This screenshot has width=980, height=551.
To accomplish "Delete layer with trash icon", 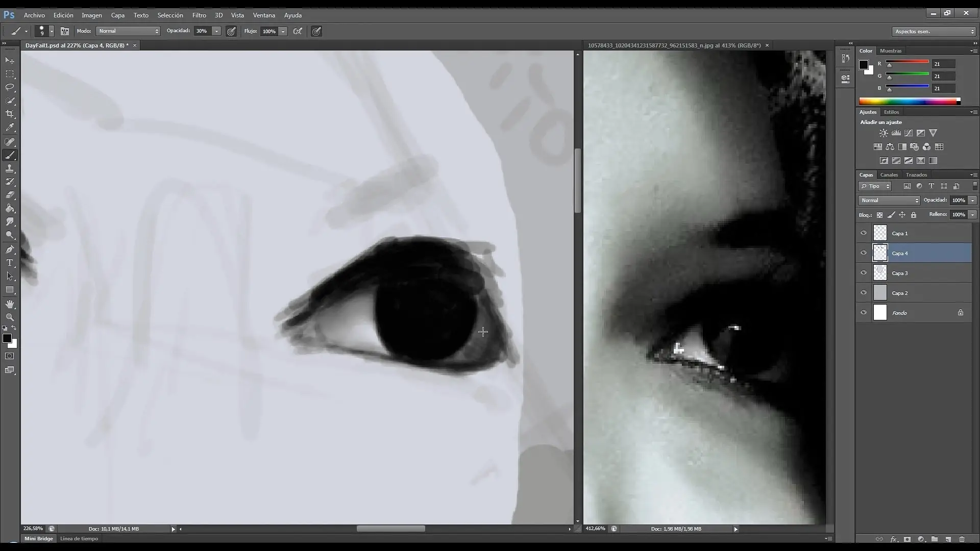I will click(x=962, y=539).
